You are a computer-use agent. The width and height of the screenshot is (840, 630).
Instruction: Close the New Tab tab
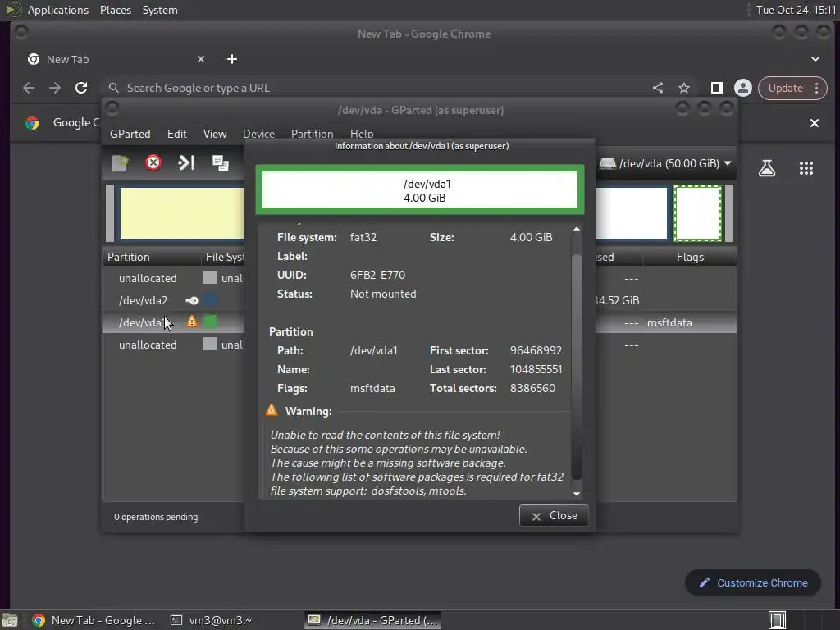(201, 59)
